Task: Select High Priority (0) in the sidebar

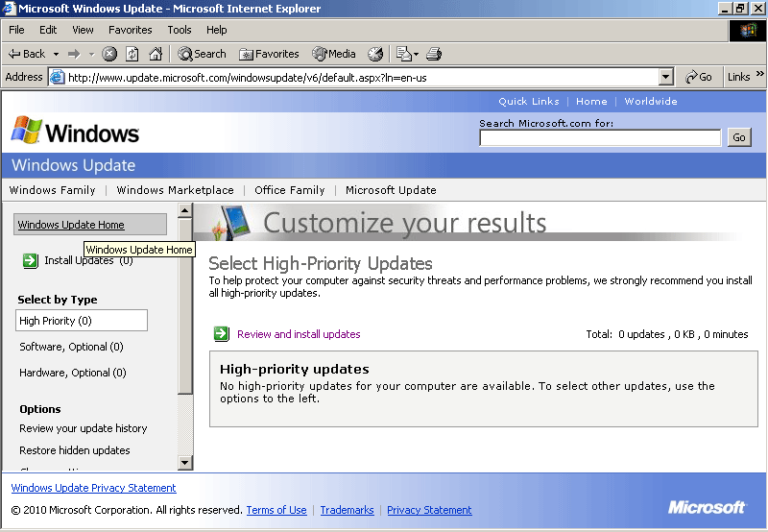Action: point(82,321)
